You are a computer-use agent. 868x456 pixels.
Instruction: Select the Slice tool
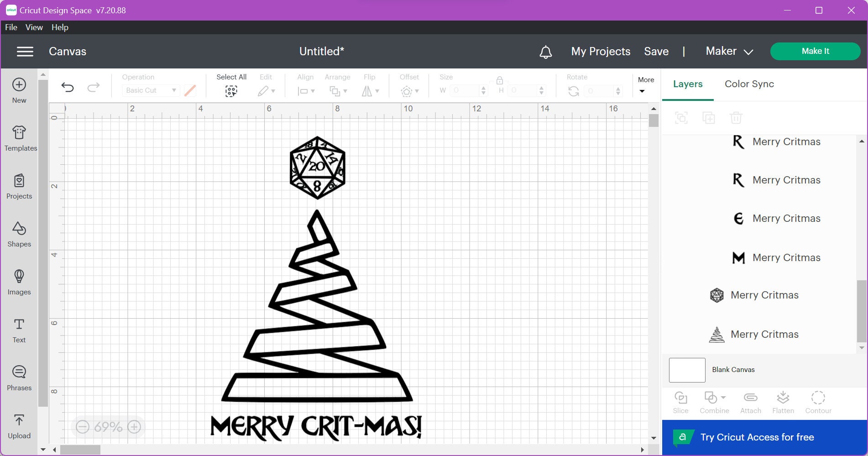coord(680,402)
